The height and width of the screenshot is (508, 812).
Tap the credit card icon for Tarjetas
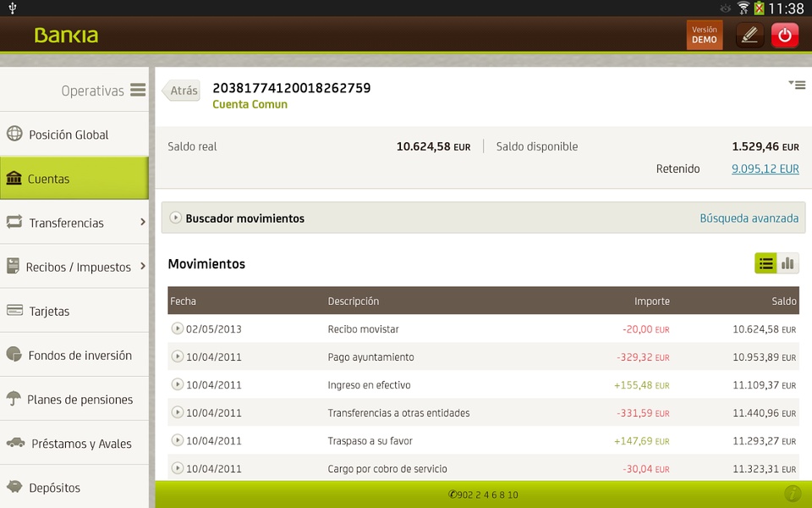point(14,310)
